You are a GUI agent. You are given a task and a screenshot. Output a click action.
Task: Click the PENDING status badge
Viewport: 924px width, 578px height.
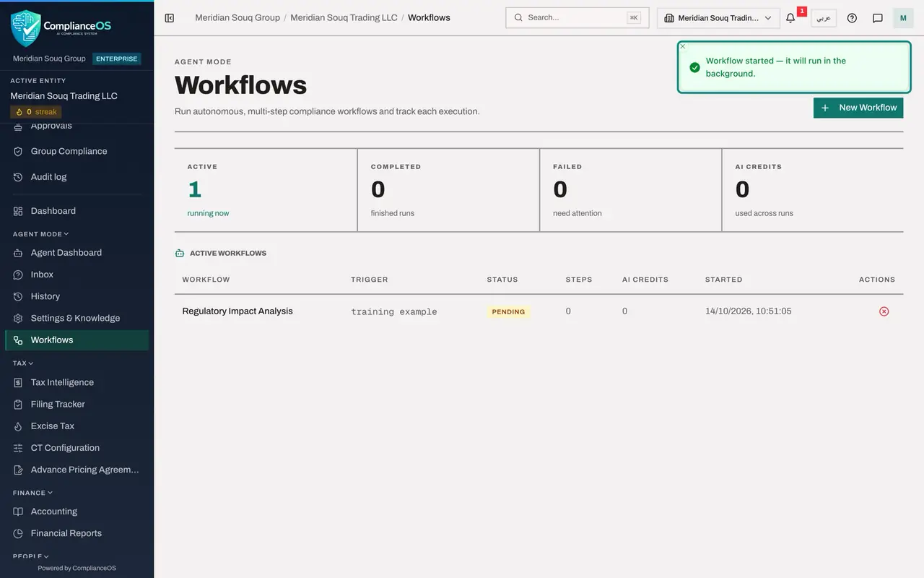point(508,312)
